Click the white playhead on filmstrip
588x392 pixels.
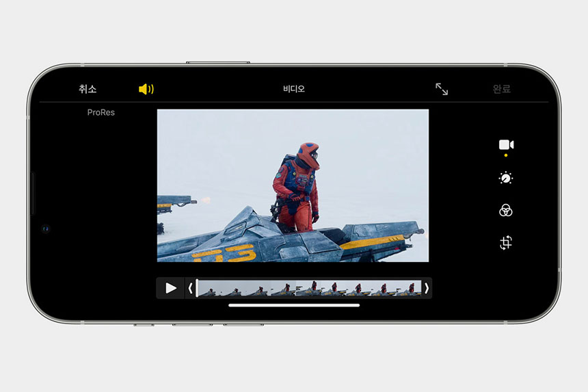[196, 288]
